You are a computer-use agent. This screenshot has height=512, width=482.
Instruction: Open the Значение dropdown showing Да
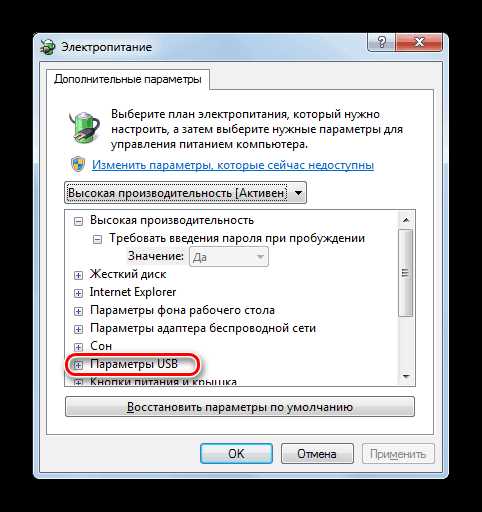[229, 257]
